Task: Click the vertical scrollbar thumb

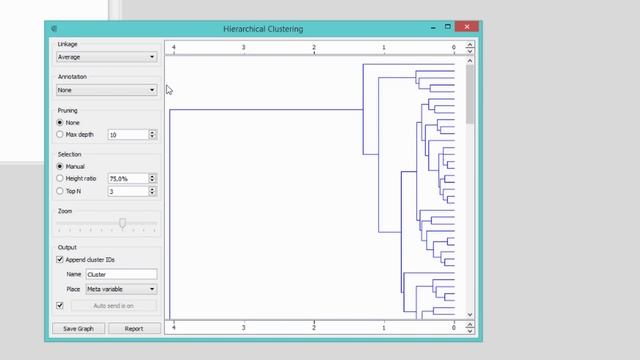Action: (470, 94)
